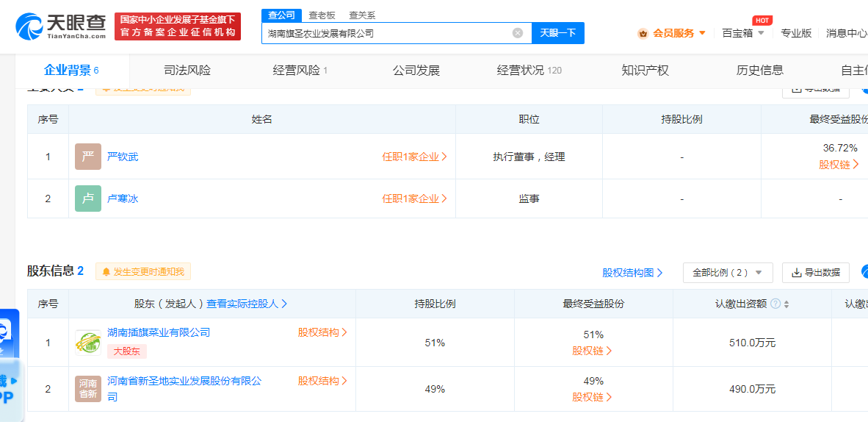Viewport: 868px width, 422px height.
Task: Click the 大股东 tag
Action: [127, 351]
